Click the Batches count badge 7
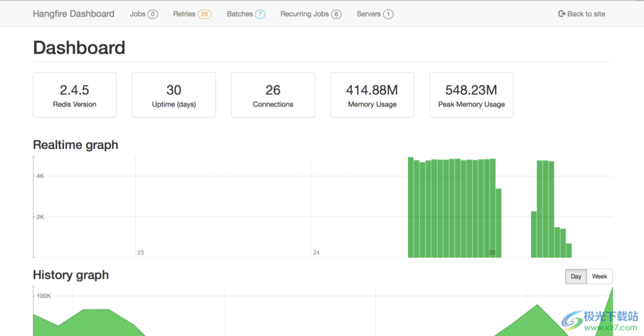 click(x=260, y=14)
